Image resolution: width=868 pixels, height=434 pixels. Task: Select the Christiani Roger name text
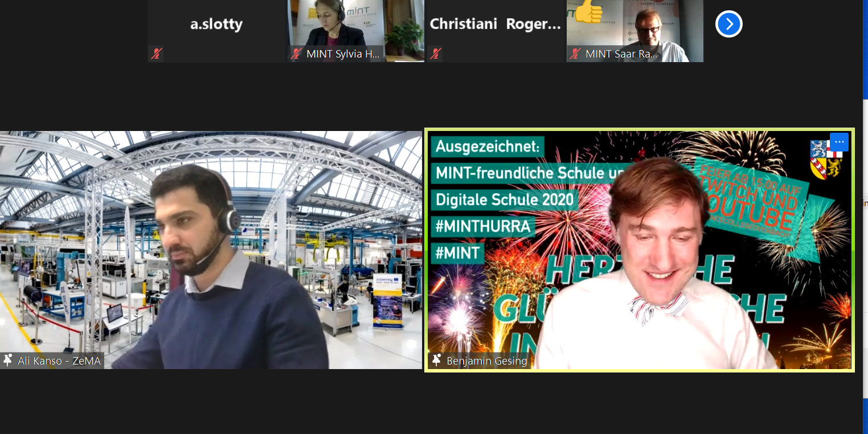pos(494,24)
